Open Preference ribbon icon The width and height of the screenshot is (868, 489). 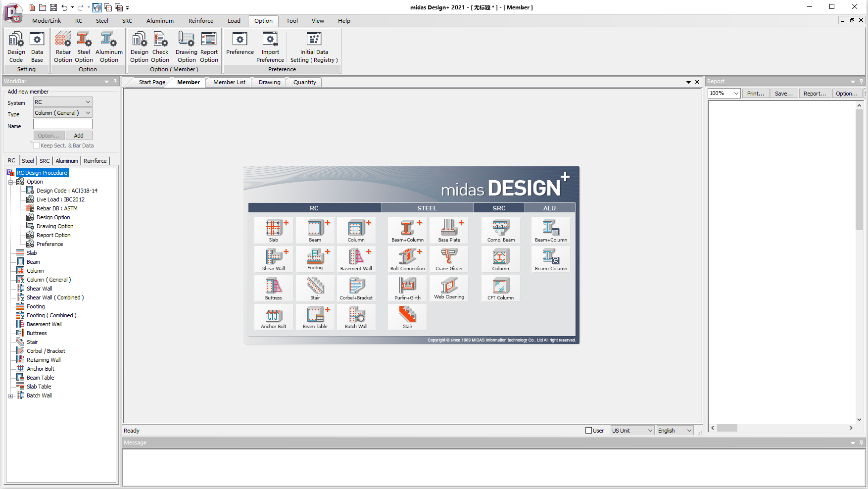[240, 44]
